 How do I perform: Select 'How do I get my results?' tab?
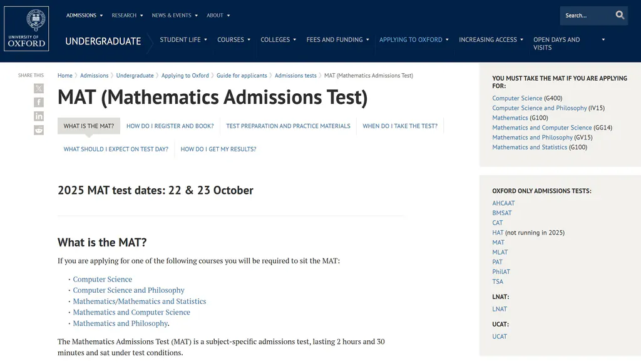click(218, 149)
